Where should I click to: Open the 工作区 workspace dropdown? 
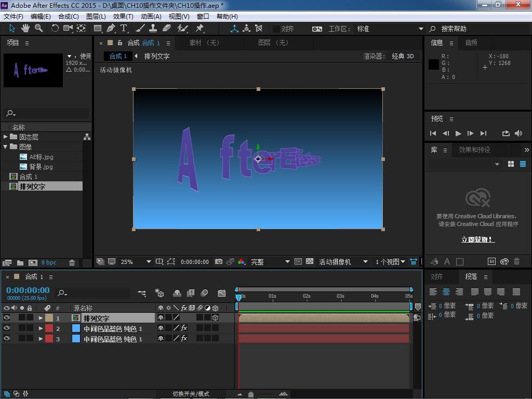point(390,29)
